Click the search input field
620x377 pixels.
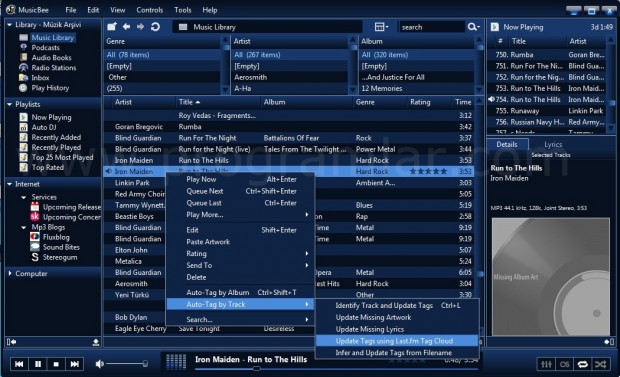[x=431, y=27]
